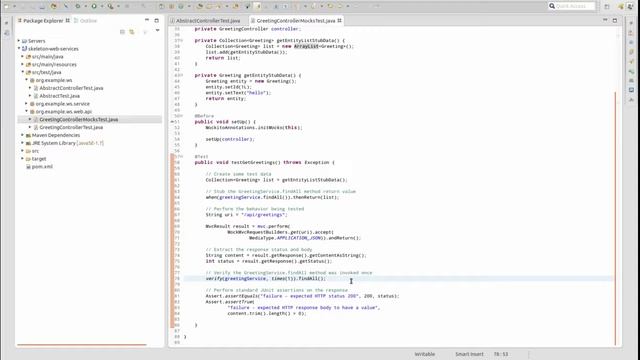Click the New Java Class toolbar icon

181,6
